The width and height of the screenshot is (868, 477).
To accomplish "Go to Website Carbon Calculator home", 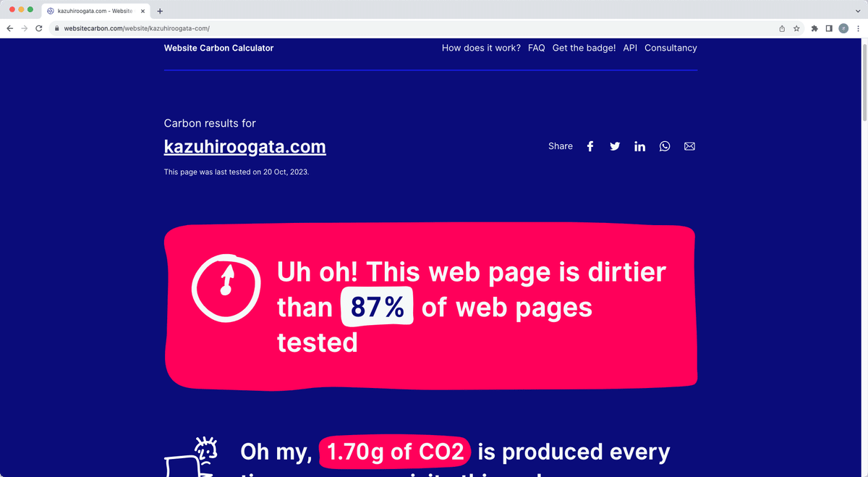I will coord(218,48).
